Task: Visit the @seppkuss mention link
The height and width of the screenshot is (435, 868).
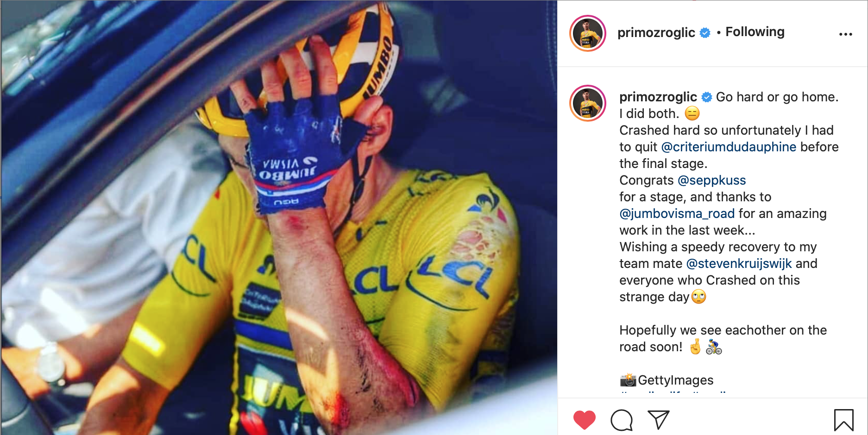Action: [x=711, y=180]
